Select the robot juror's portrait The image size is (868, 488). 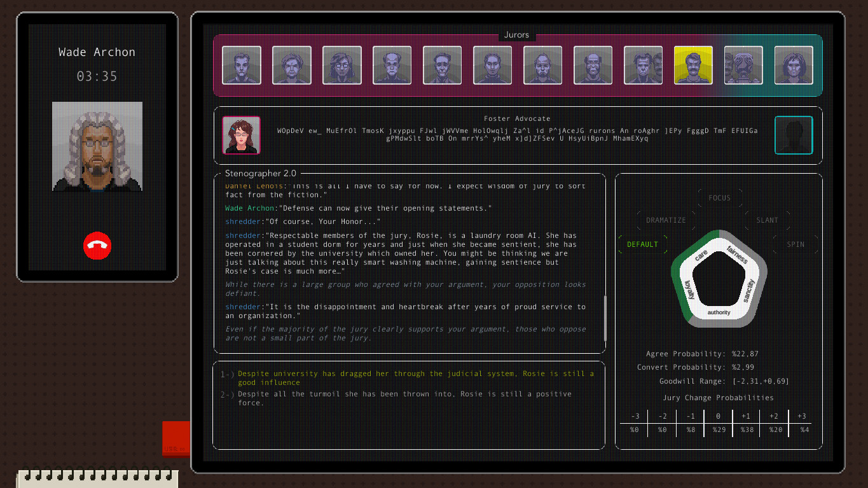point(743,65)
